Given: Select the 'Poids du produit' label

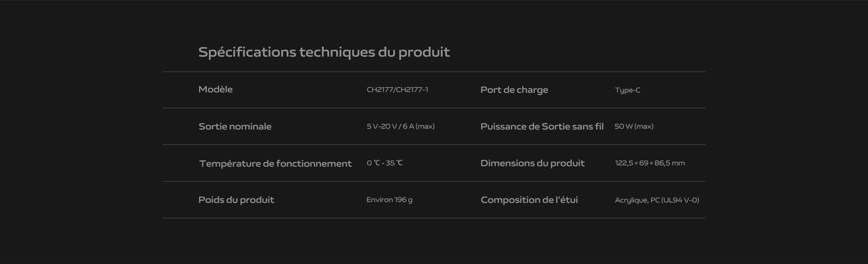Looking at the screenshot, I should point(236,200).
